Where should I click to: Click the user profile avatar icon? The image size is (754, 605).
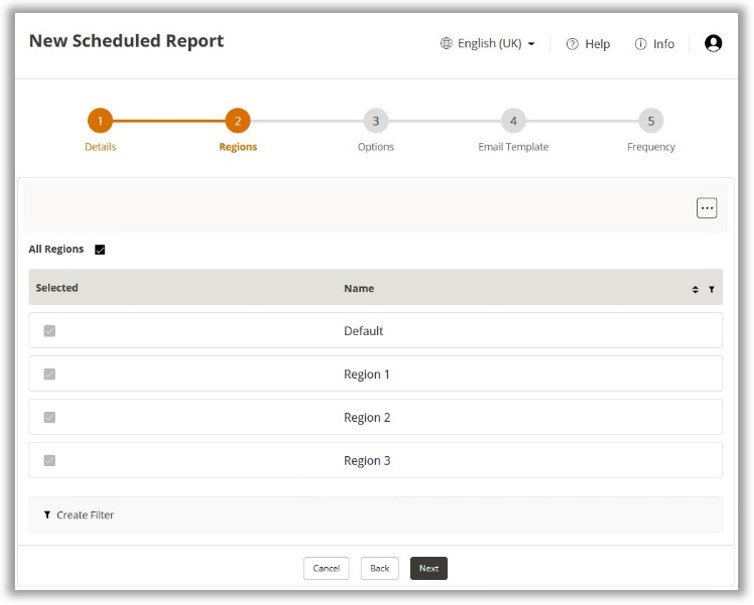pos(713,44)
